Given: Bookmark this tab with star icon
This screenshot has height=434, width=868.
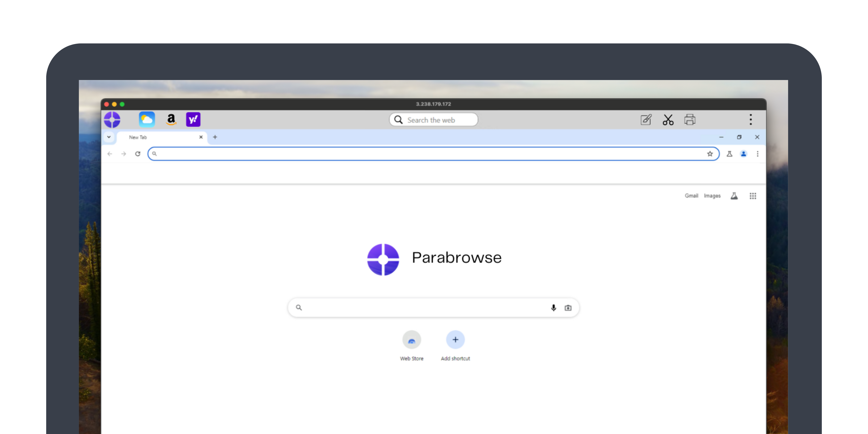Looking at the screenshot, I should (x=710, y=154).
